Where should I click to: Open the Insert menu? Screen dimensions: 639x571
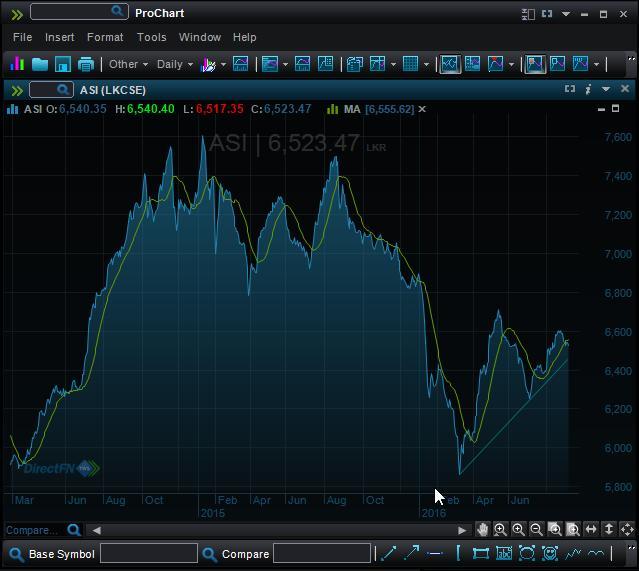59,37
